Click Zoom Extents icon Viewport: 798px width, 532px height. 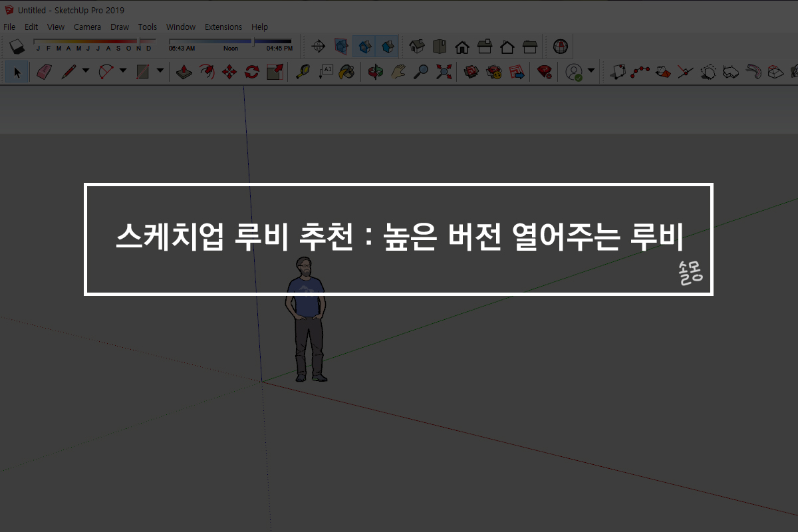click(444, 72)
